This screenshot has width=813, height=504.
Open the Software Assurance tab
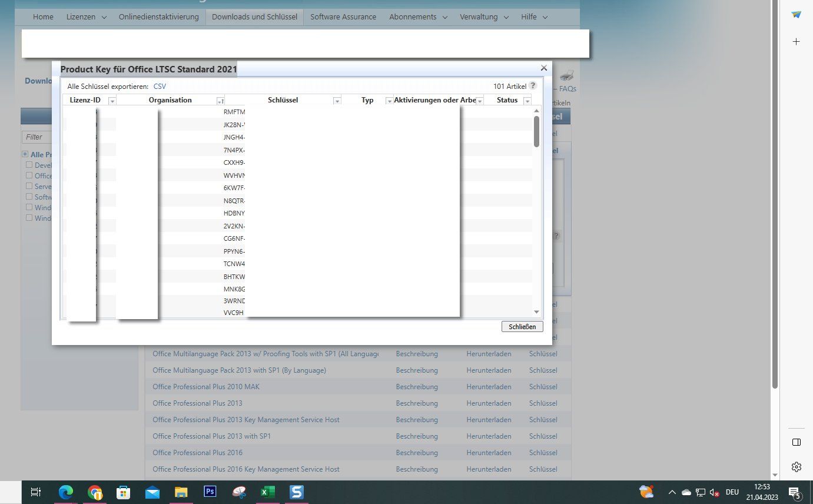coord(343,17)
